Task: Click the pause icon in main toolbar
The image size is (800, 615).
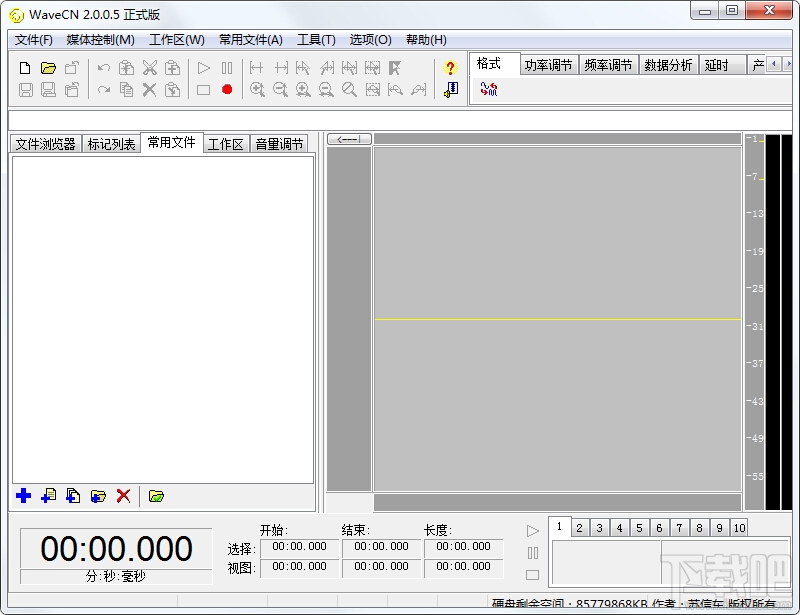Action: (x=227, y=68)
